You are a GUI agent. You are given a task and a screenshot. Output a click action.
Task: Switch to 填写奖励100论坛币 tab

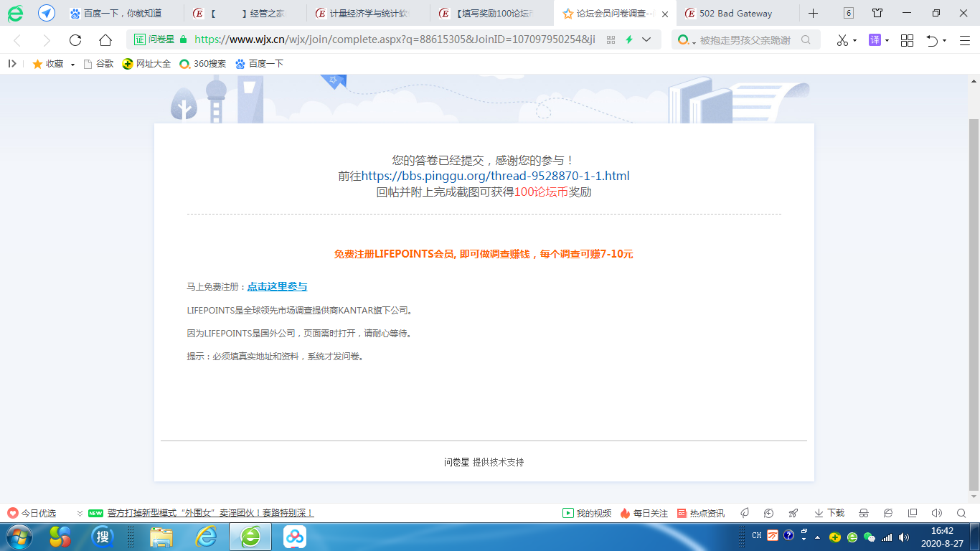[493, 13]
